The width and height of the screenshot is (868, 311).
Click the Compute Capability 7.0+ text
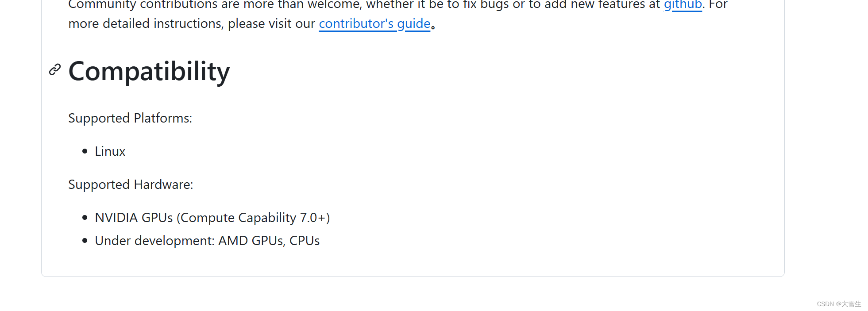(x=253, y=218)
